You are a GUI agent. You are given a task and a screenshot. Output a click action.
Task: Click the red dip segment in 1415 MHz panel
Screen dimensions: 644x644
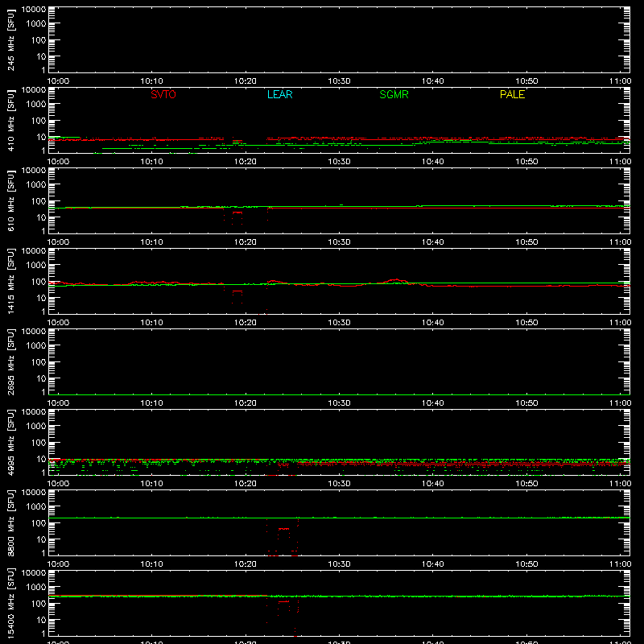click(x=237, y=291)
